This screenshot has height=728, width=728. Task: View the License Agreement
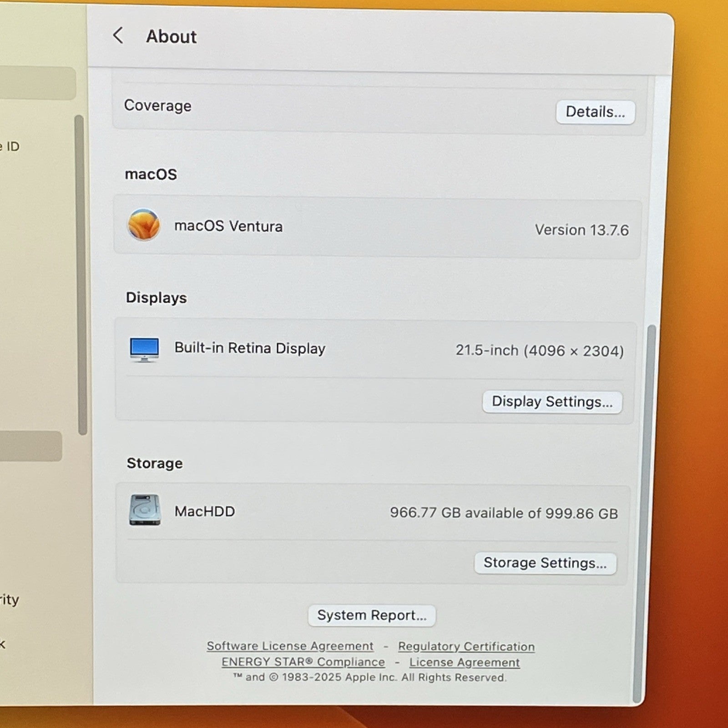click(x=465, y=662)
